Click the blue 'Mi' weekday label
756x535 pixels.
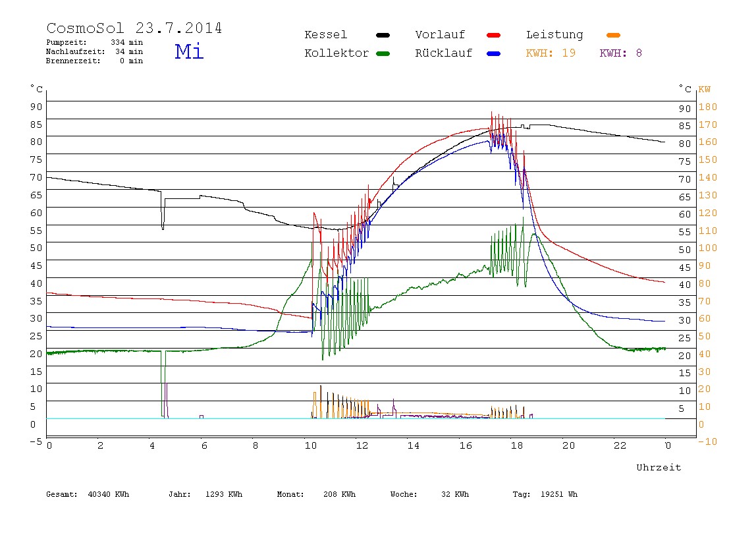pos(189,51)
